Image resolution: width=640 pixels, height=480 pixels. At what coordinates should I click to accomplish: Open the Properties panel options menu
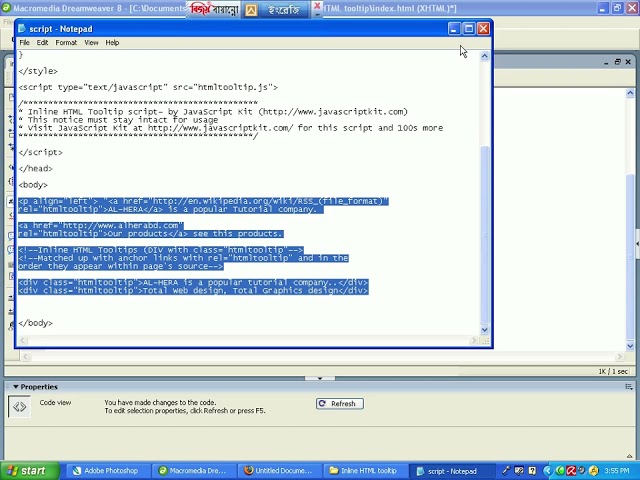[628, 388]
